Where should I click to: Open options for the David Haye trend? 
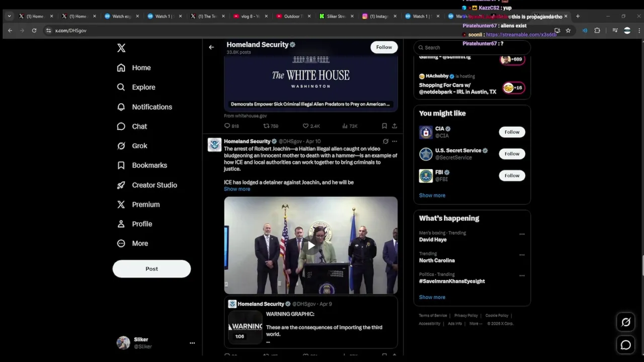(522, 234)
